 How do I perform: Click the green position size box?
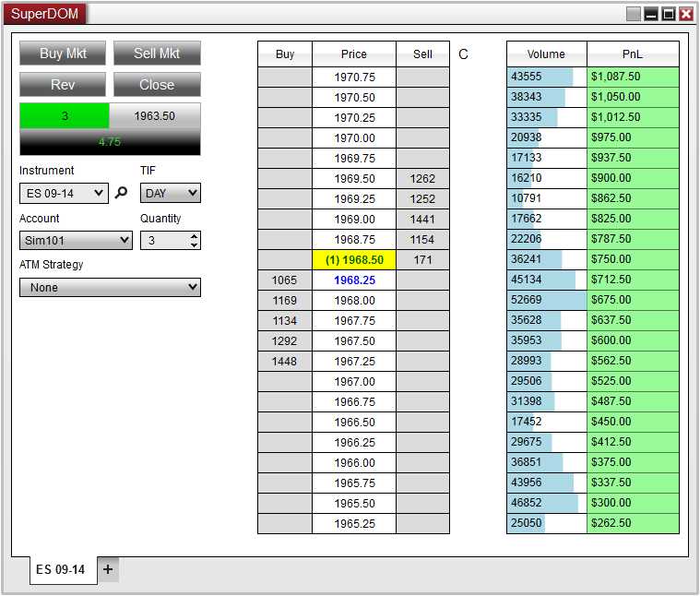tap(65, 116)
